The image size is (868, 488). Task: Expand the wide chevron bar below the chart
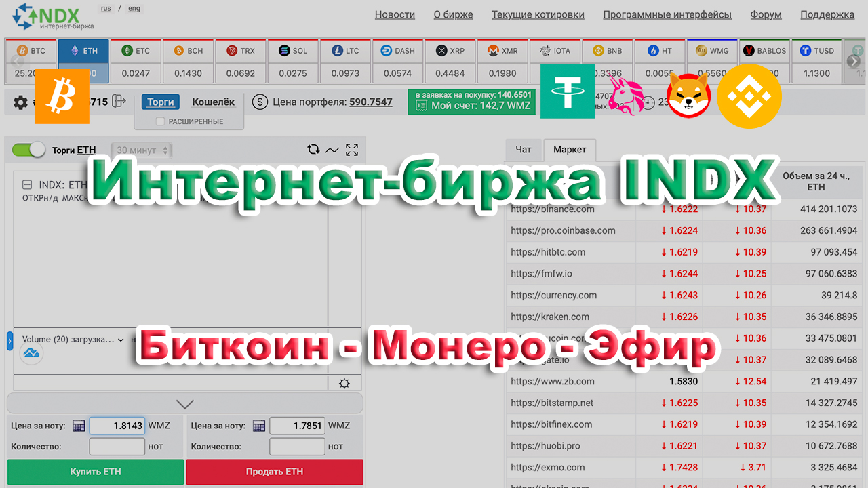(x=184, y=404)
